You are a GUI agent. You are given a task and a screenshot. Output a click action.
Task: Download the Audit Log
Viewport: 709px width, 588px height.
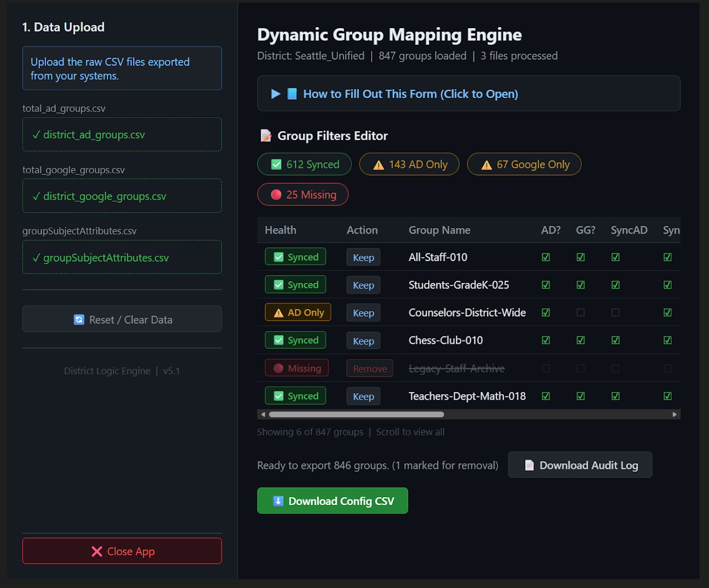pos(580,465)
